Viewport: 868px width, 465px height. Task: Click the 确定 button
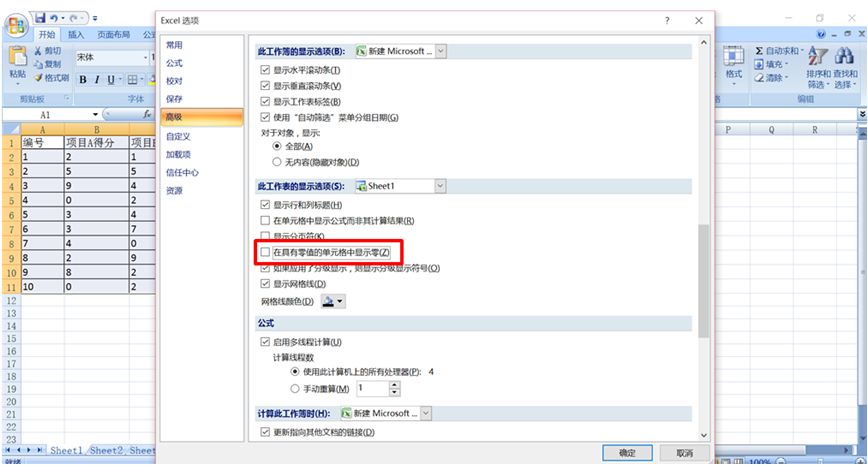(627, 452)
